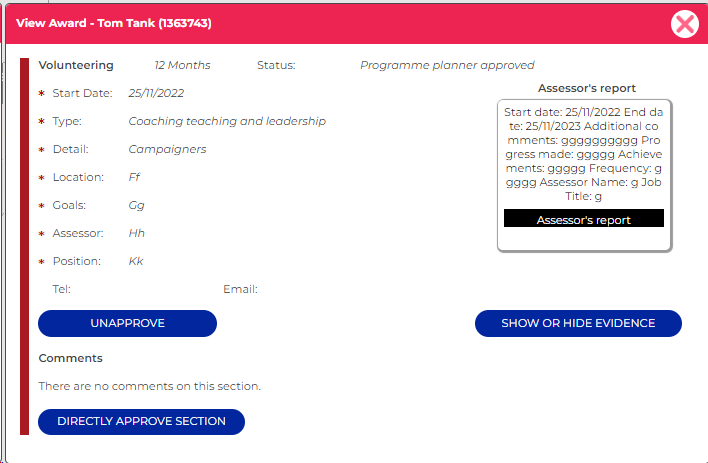708x463 pixels.
Task: Click the Programme planner approved status
Action: [x=447, y=65]
